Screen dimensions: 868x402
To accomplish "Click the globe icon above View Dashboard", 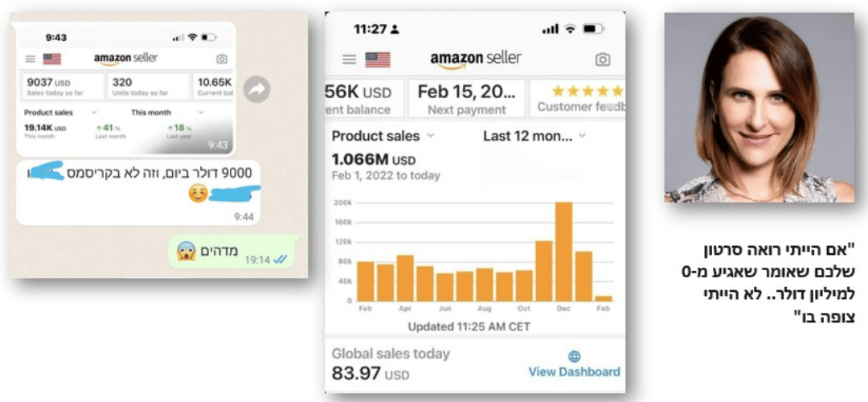I will (575, 357).
